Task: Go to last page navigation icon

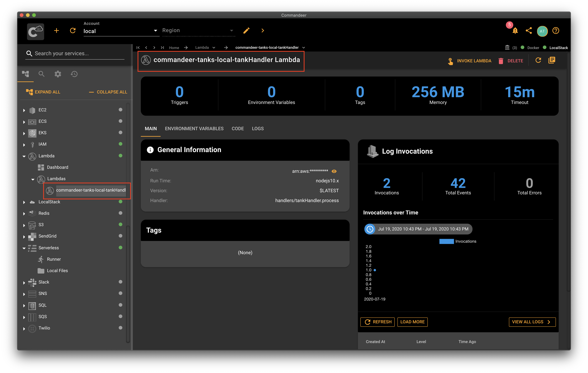Action: point(162,48)
